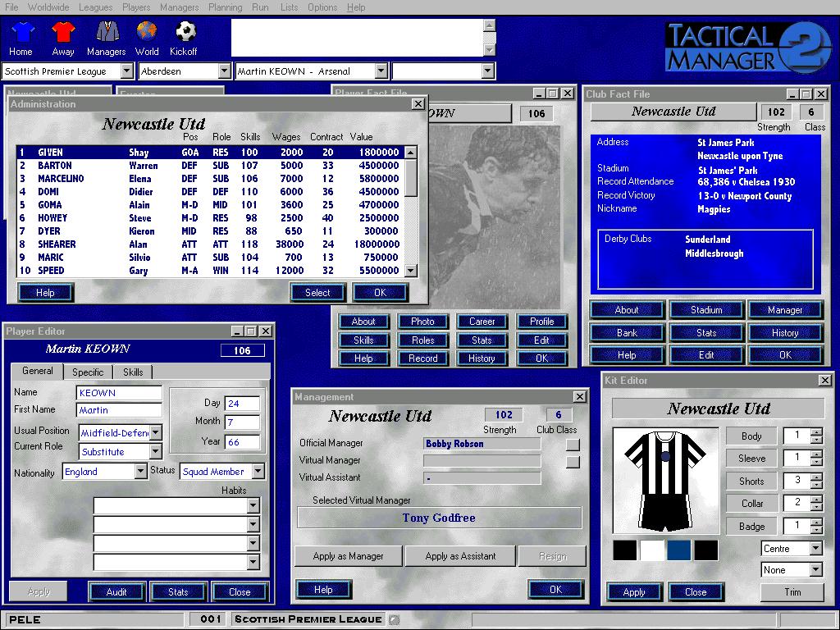Select the blue kit colour swatch
Viewport: 840px width, 630px height.
678,550
